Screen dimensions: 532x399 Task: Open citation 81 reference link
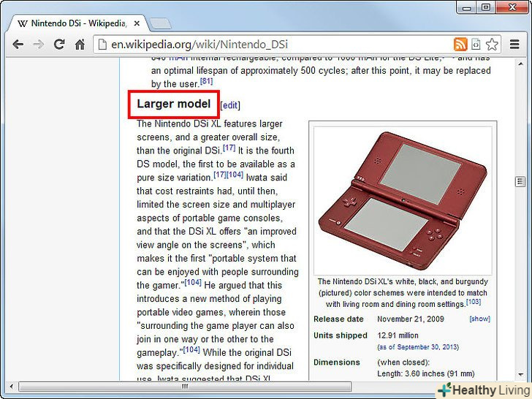tap(206, 81)
